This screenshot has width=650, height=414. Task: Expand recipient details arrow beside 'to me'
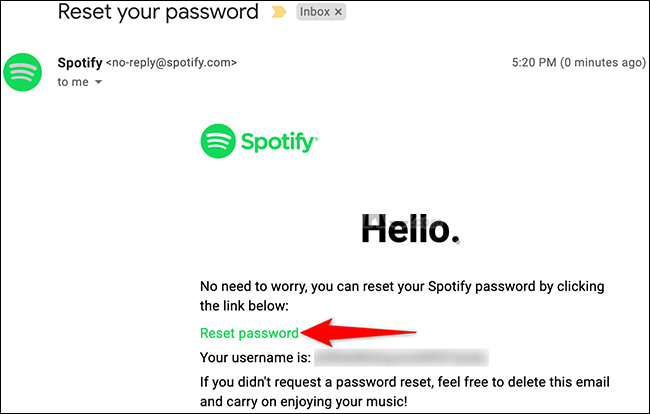pos(98,82)
